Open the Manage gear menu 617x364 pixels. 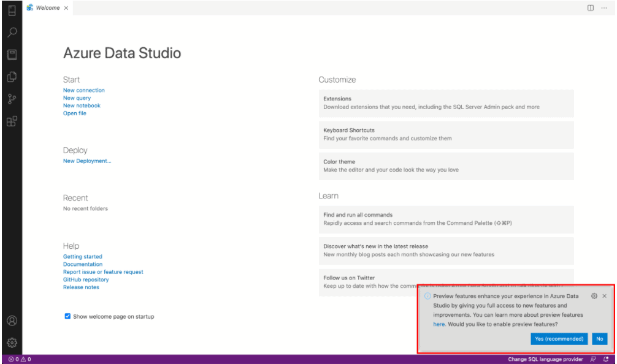(x=12, y=342)
